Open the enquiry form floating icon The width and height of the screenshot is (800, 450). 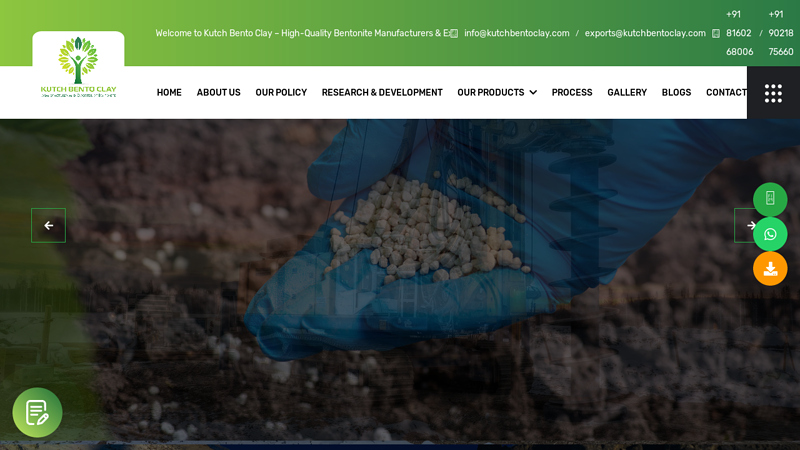pos(37,412)
